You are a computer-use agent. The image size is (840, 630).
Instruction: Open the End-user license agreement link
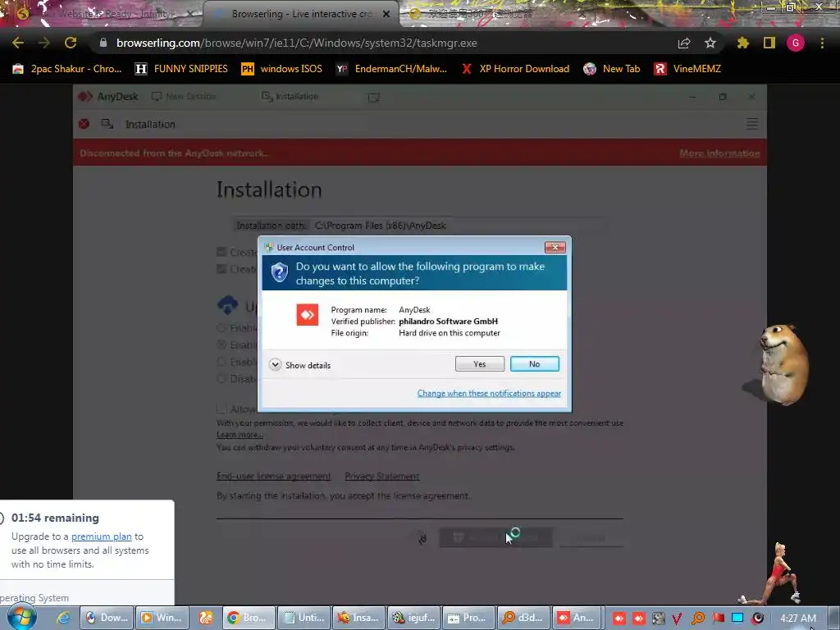pos(273,476)
